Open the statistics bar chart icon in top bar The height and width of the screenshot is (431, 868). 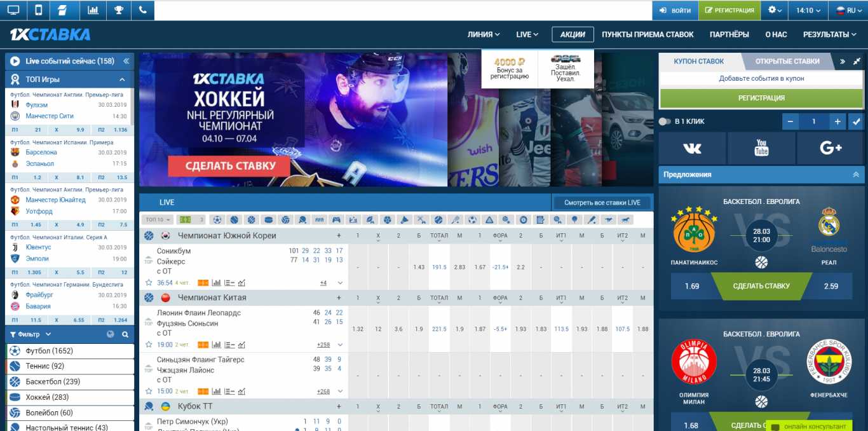[93, 10]
